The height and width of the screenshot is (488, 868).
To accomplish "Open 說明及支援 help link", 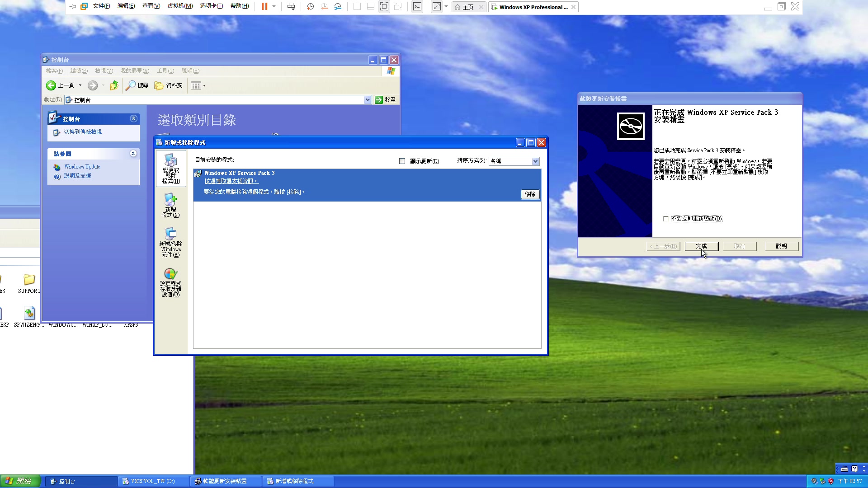I will tap(77, 176).
